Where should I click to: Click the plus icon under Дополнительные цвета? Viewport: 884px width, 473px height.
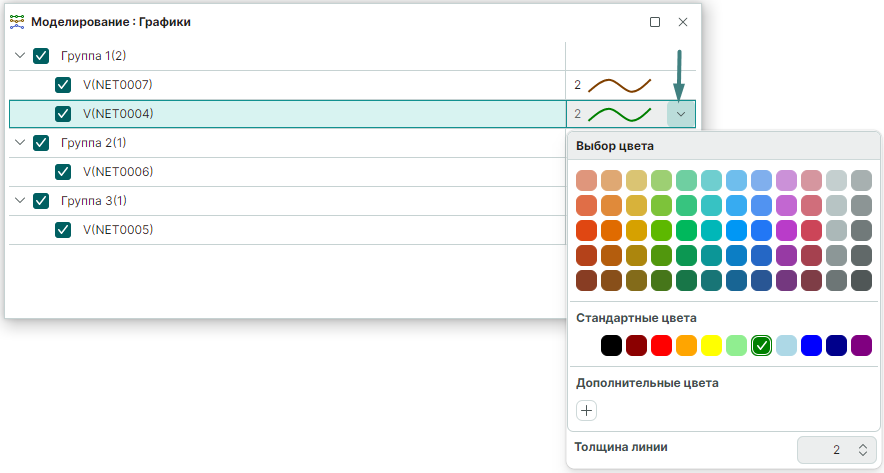click(587, 410)
